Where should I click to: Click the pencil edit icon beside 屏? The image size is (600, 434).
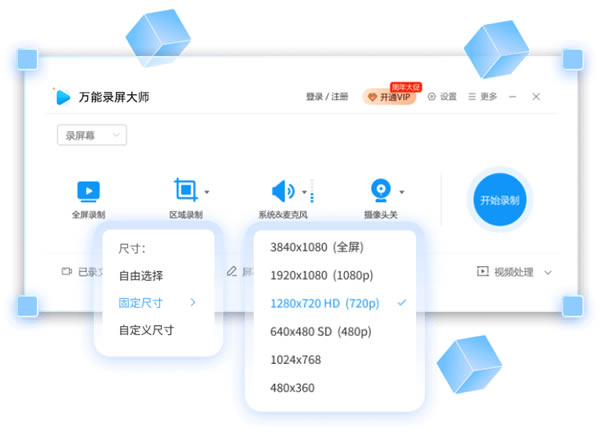232,271
